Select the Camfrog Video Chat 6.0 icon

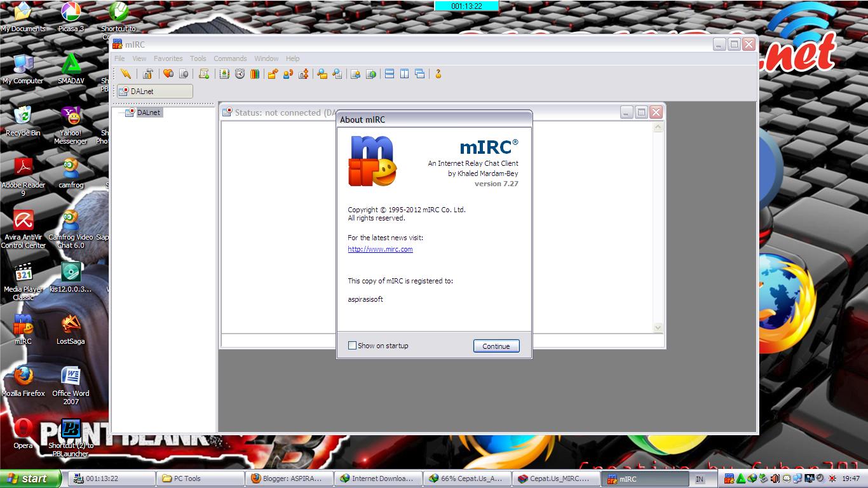71,229
